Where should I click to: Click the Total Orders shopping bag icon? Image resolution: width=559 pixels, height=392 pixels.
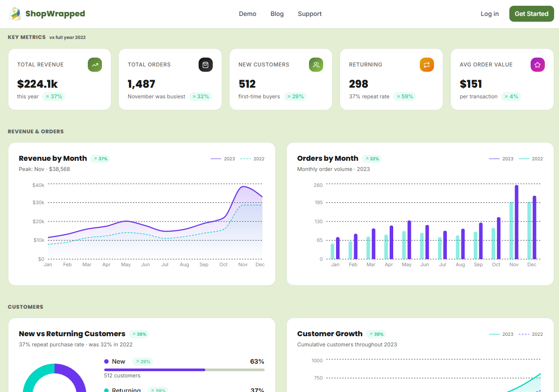tap(206, 65)
